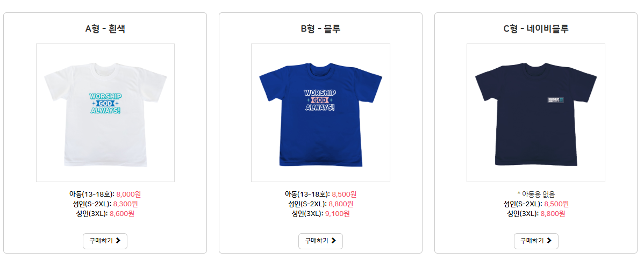Open the white T-shirt product image

click(x=105, y=113)
